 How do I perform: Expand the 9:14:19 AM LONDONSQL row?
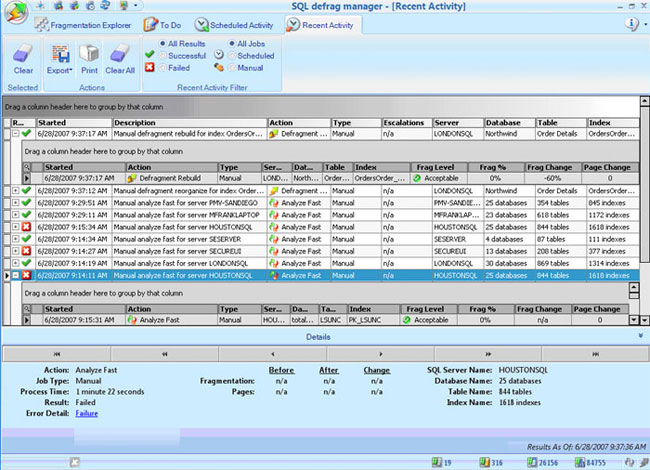coord(16,263)
